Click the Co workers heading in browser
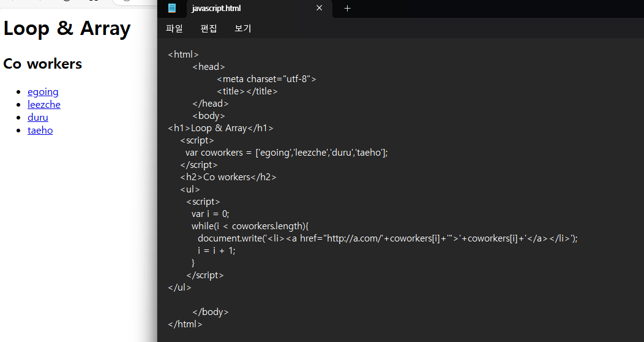The height and width of the screenshot is (342, 644). [43, 64]
